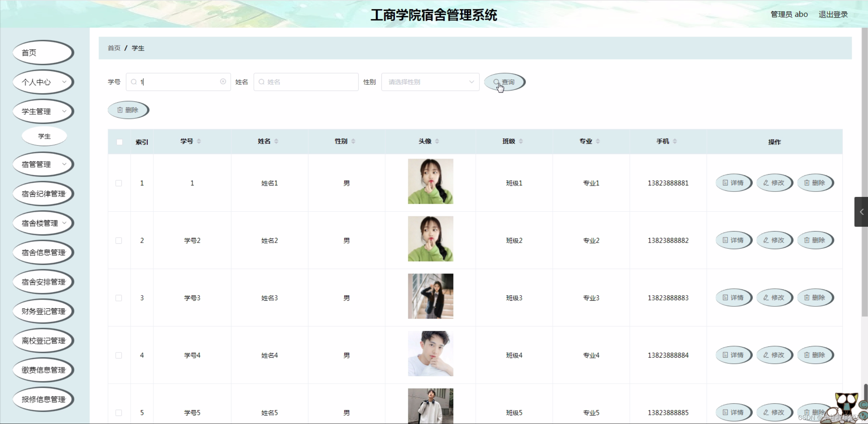868x424 pixels.
Task: Toggle the select-all checkbox in the table header
Action: tap(119, 142)
